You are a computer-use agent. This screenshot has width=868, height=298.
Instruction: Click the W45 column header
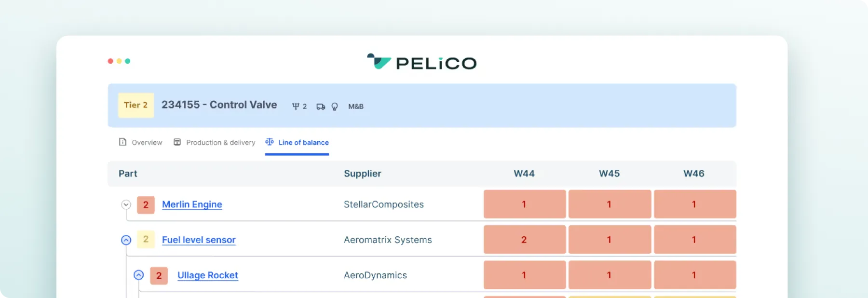pyautogui.click(x=609, y=174)
